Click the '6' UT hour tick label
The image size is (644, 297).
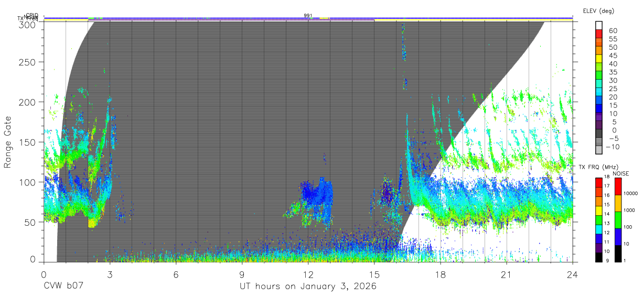pos(176,274)
